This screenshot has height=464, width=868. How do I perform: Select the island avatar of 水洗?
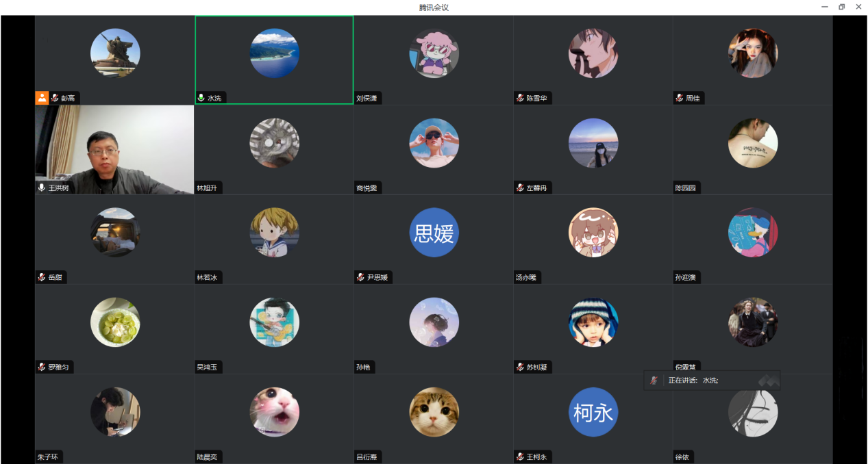[x=275, y=53]
